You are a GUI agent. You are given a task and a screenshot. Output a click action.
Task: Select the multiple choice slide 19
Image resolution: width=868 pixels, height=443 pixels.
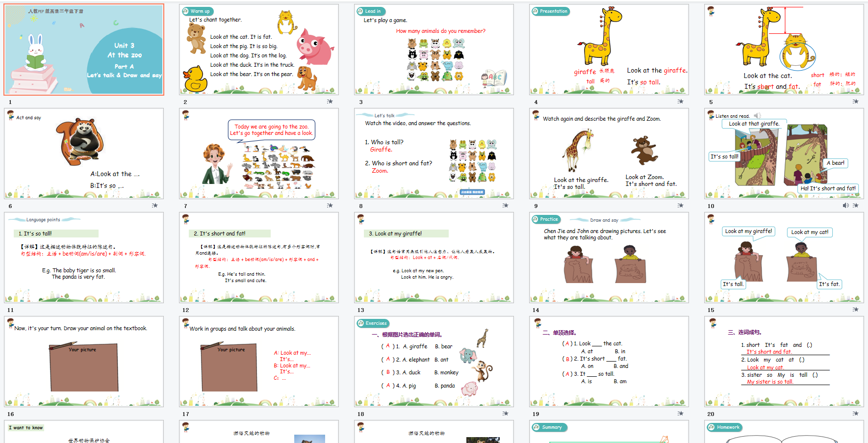609,362
